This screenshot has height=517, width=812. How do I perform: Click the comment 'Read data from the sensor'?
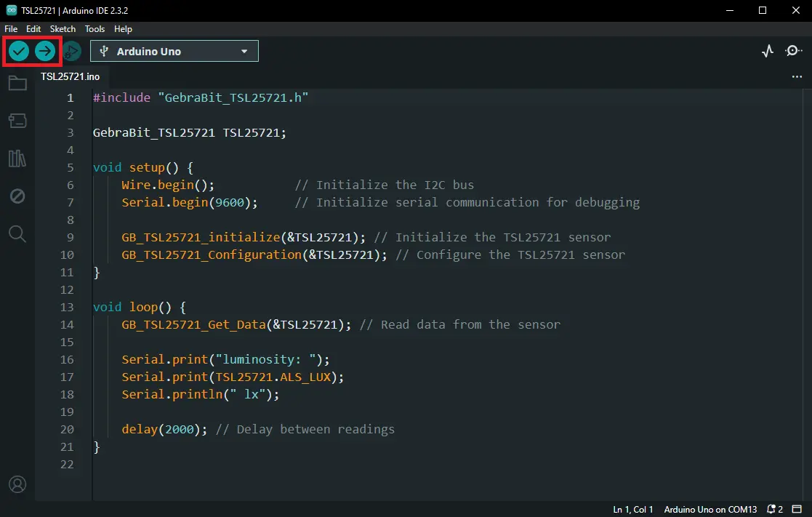(x=460, y=325)
